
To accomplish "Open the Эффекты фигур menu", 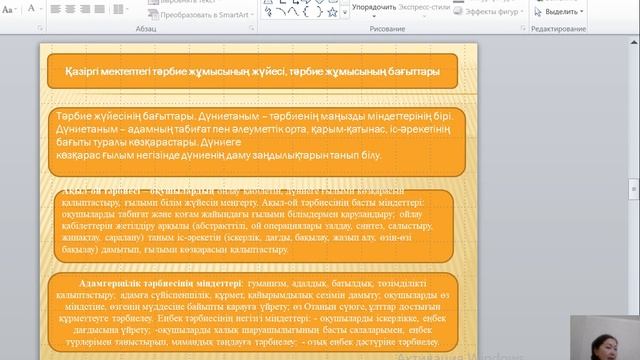I will pyautogui.click(x=489, y=11).
